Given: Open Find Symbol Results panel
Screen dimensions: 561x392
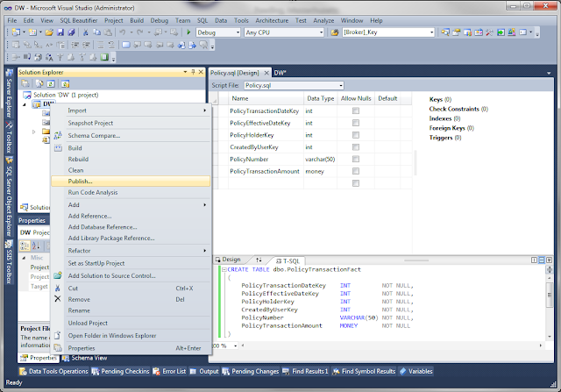Looking at the screenshot, I should pos(364,371).
